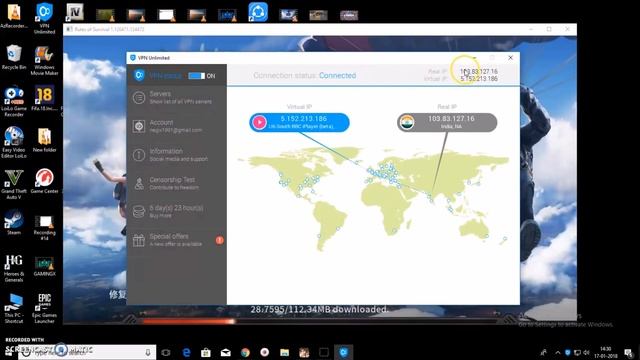Image resolution: width=640 pixels, height=360 pixels.
Task: Open the Servers list in the sidebar
Action: [176, 98]
